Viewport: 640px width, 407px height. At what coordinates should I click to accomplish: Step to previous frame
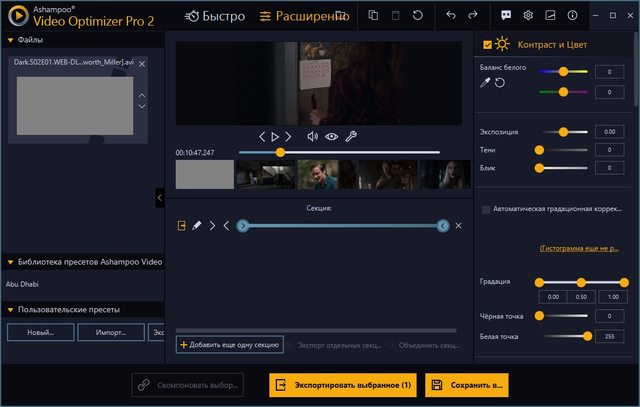coord(262,137)
